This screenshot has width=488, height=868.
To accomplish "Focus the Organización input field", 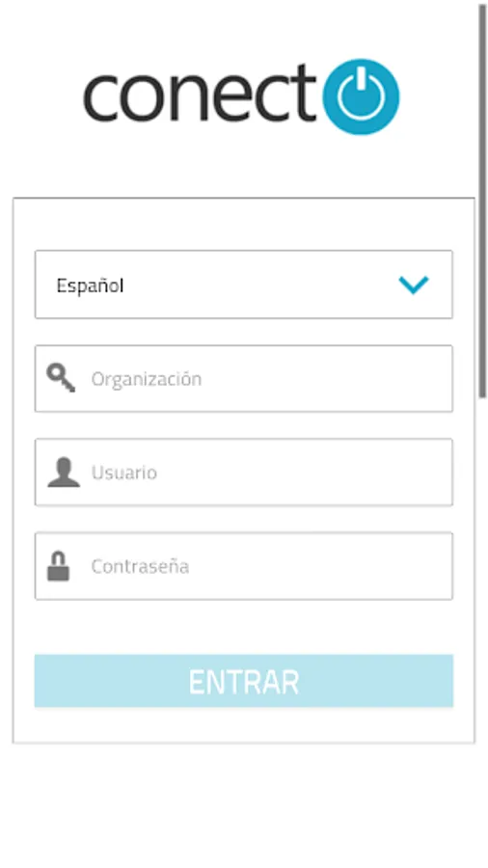I will tap(243, 379).
